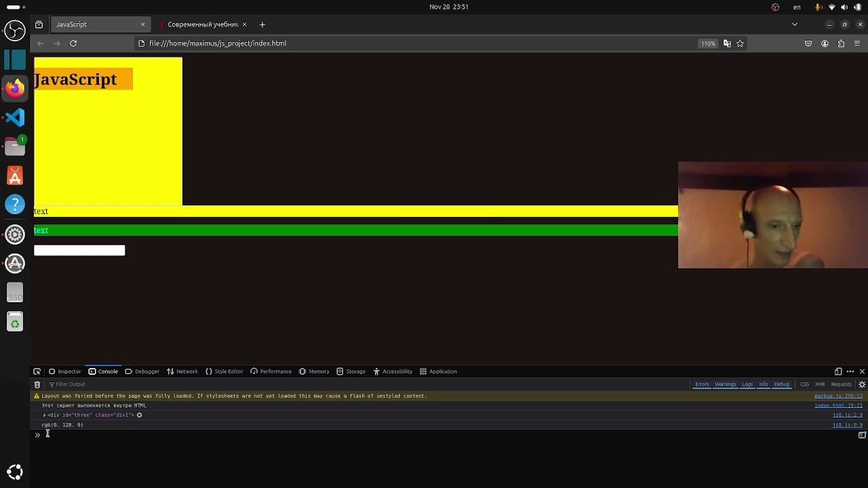Open the js8.js:8:9 source link
This screenshot has width=868, height=488.
(x=848, y=425)
